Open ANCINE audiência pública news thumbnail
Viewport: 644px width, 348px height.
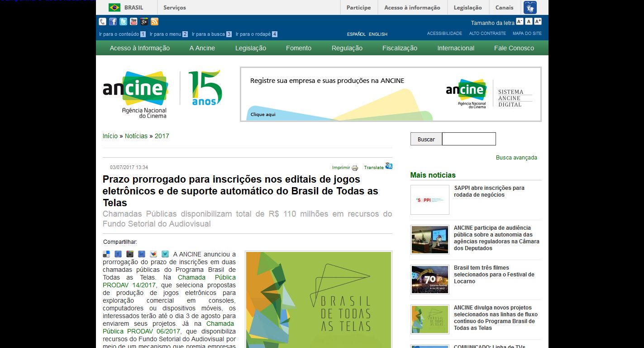(430, 240)
